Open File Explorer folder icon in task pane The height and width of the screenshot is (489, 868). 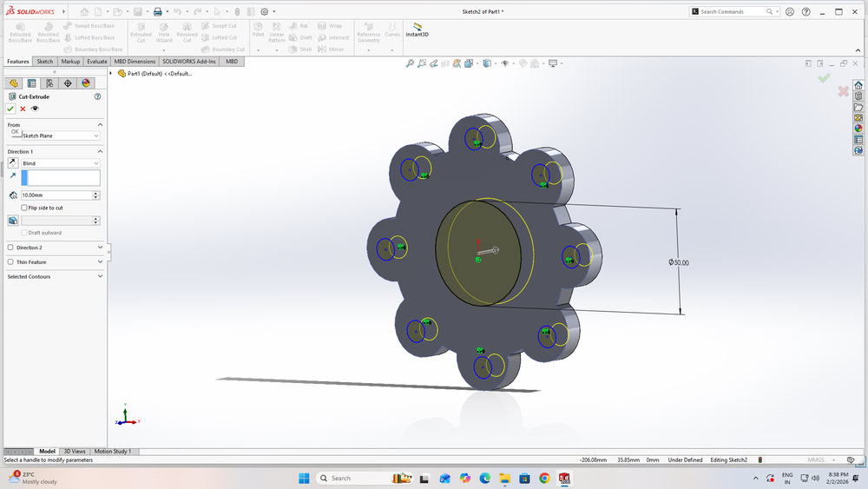coord(858,107)
